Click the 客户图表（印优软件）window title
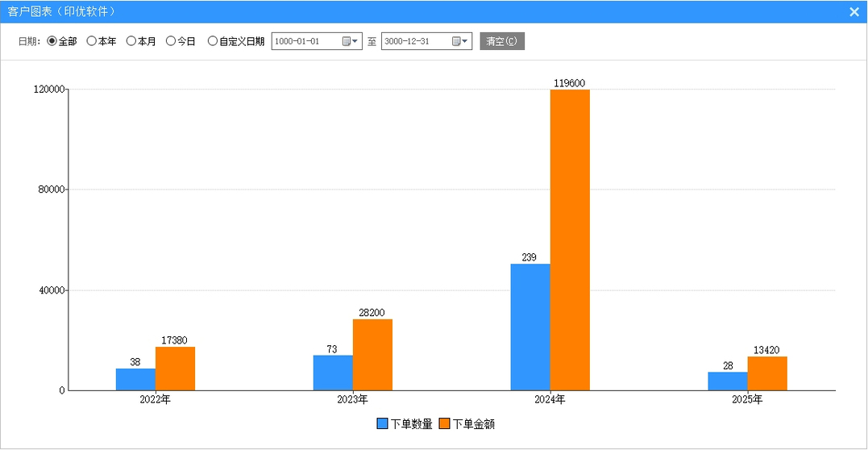Viewport: 868px width, 450px height. [61, 11]
